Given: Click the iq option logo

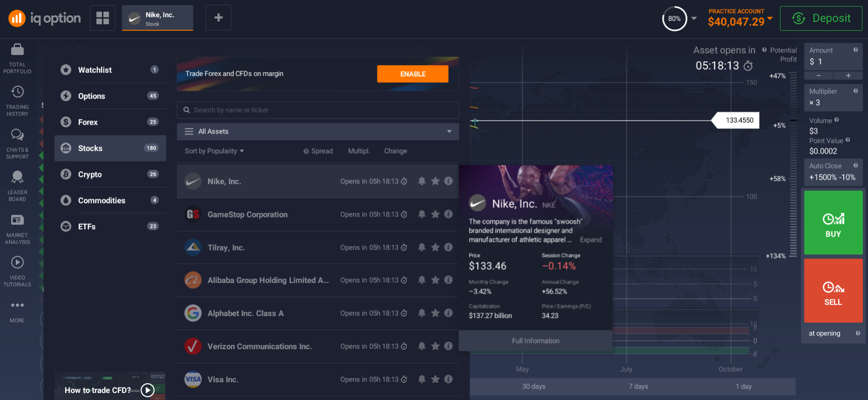Looking at the screenshot, I should [x=45, y=18].
